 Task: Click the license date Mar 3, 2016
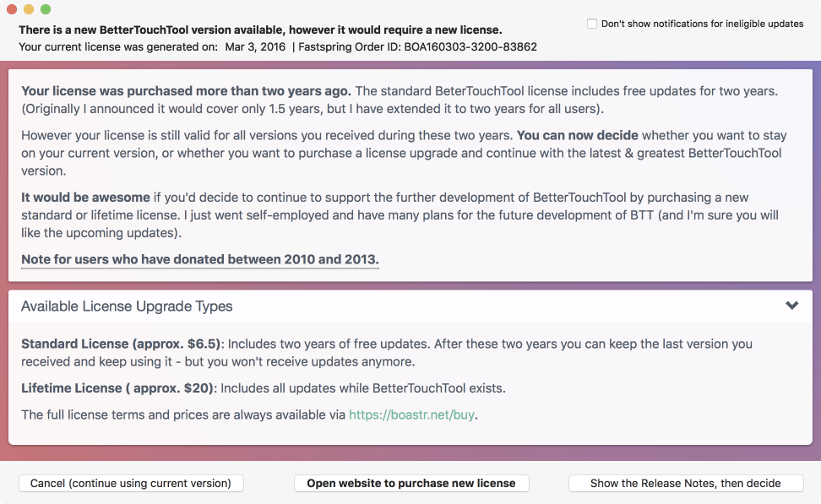pyautogui.click(x=254, y=46)
